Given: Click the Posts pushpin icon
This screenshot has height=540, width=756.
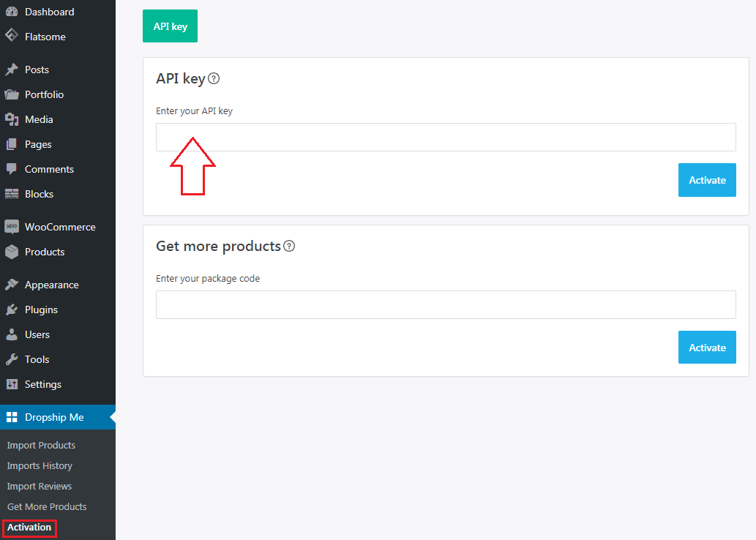Looking at the screenshot, I should 12,70.
